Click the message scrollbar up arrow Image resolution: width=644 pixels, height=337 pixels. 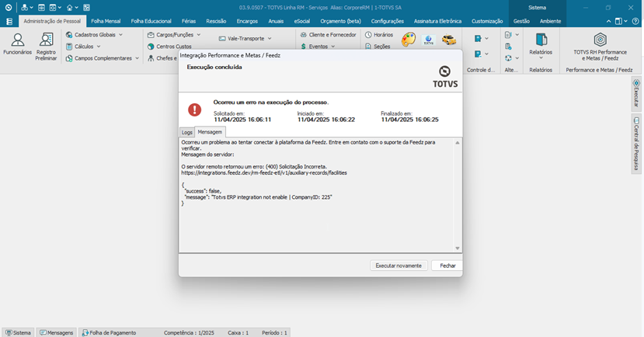[457, 143]
